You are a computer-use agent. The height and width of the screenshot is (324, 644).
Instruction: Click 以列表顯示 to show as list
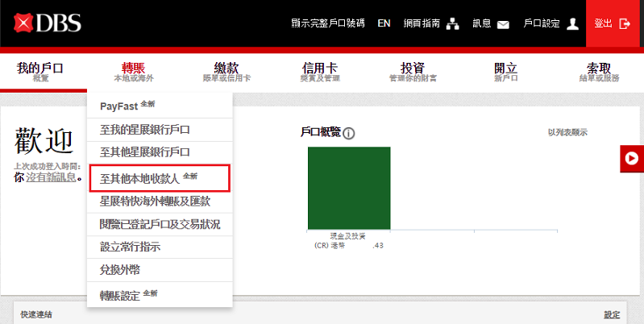tap(567, 133)
